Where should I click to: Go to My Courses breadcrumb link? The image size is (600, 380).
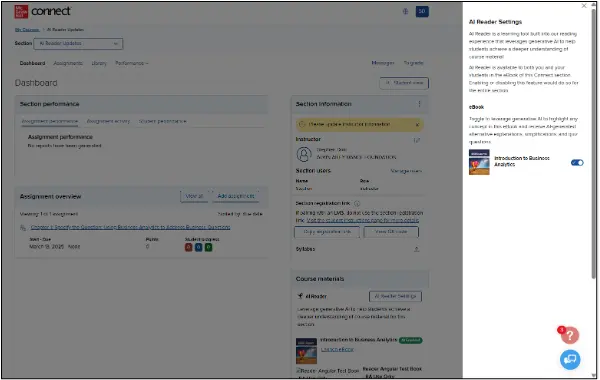[x=27, y=29]
